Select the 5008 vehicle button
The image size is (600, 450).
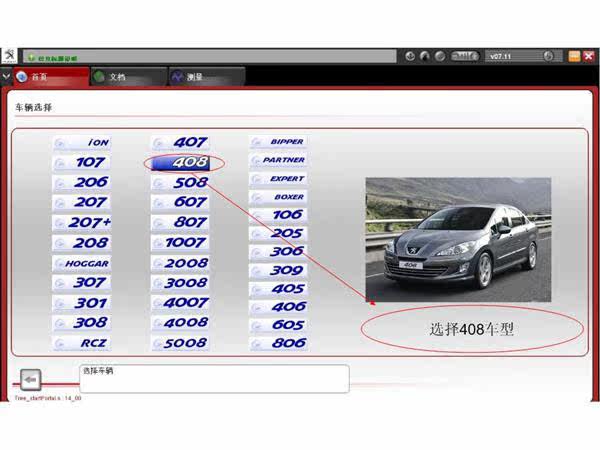[x=180, y=343]
